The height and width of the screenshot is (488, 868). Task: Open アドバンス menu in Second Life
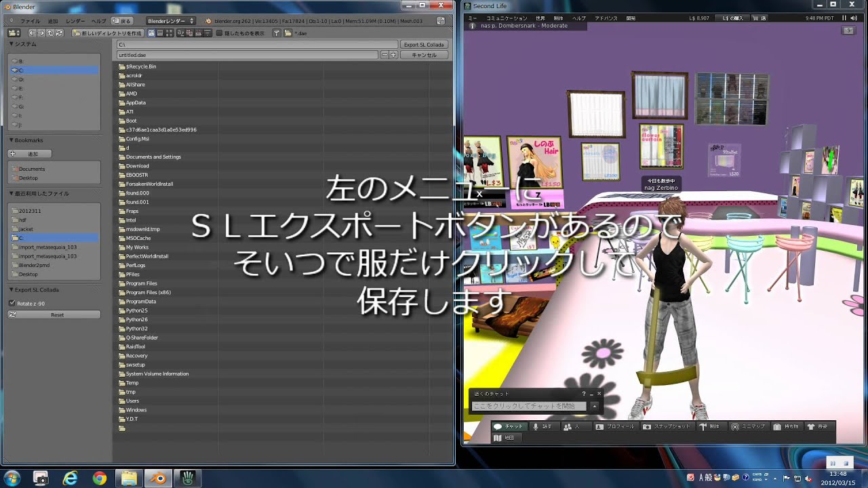coord(606,18)
